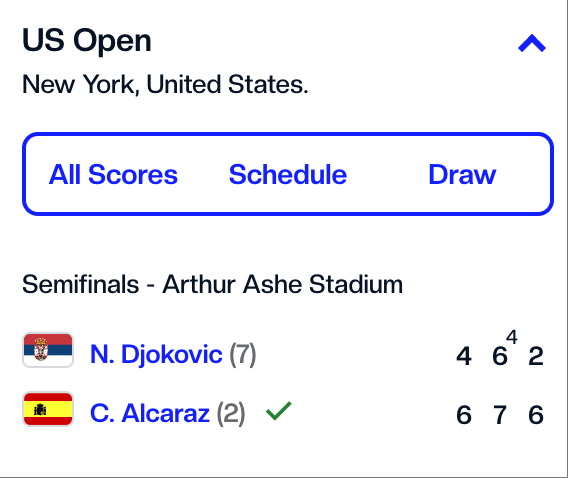Click Alcaraz's second set score 7
Image resolution: width=568 pixels, height=478 pixels.
[x=500, y=415]
